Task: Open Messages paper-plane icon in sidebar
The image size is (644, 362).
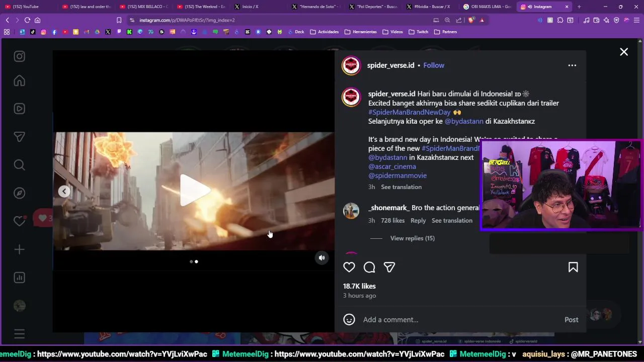Action: click(19, 137)
